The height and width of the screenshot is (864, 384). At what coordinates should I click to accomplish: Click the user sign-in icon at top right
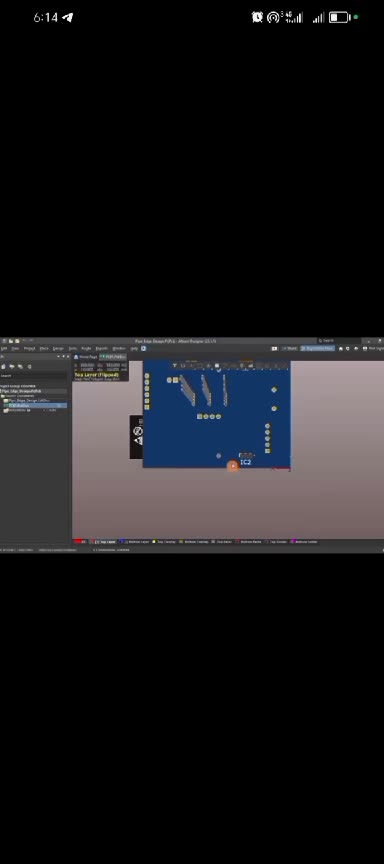tap(365, 348)
